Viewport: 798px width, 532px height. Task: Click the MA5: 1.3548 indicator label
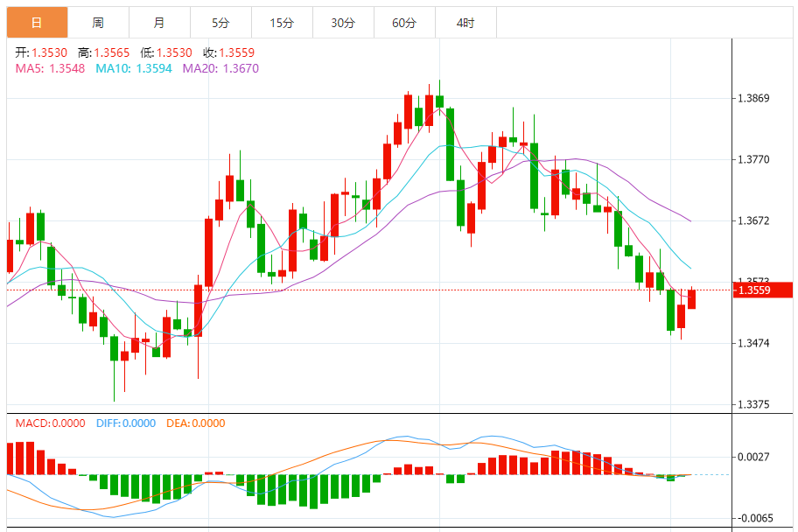(x=50, y=68)
